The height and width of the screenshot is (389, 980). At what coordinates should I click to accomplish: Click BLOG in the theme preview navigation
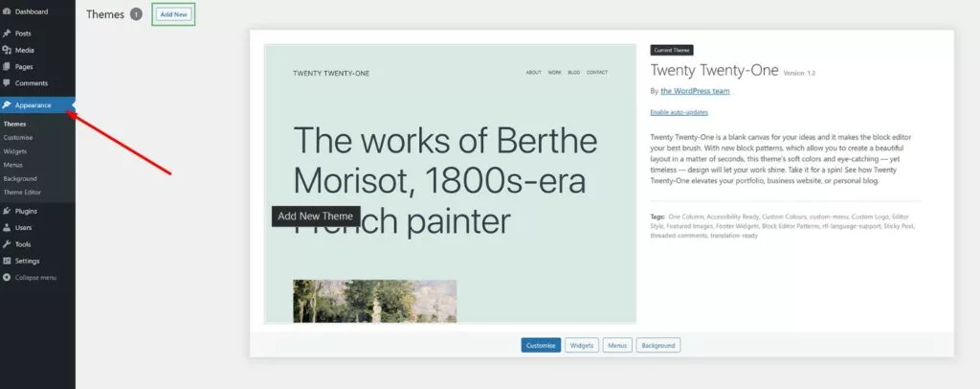(574, 73)
